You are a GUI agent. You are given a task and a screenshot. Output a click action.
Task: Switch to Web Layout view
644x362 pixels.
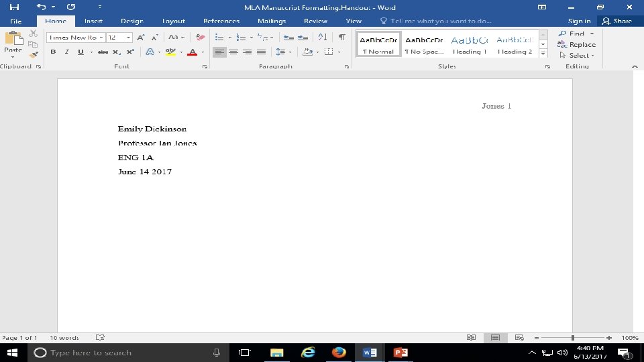519,337
